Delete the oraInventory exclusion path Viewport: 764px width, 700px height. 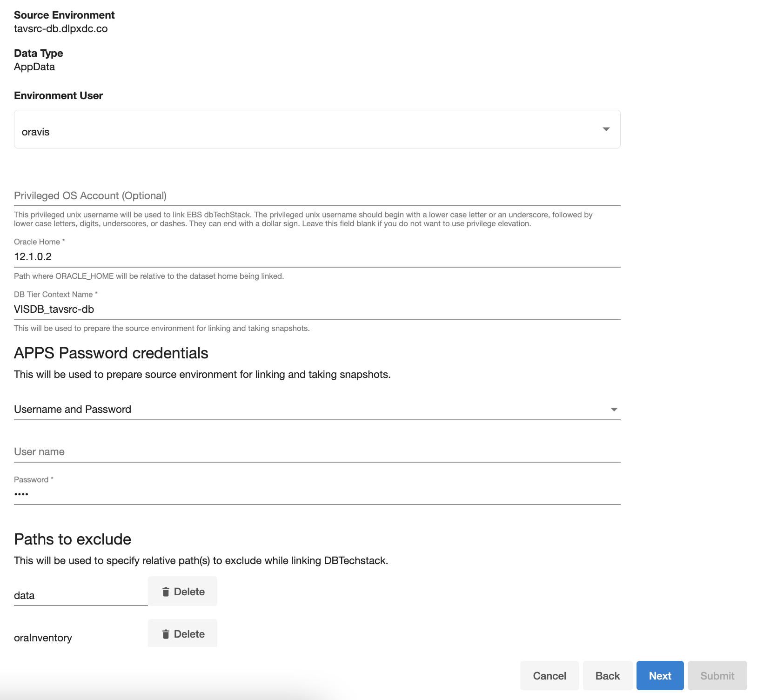coord(182,633)
